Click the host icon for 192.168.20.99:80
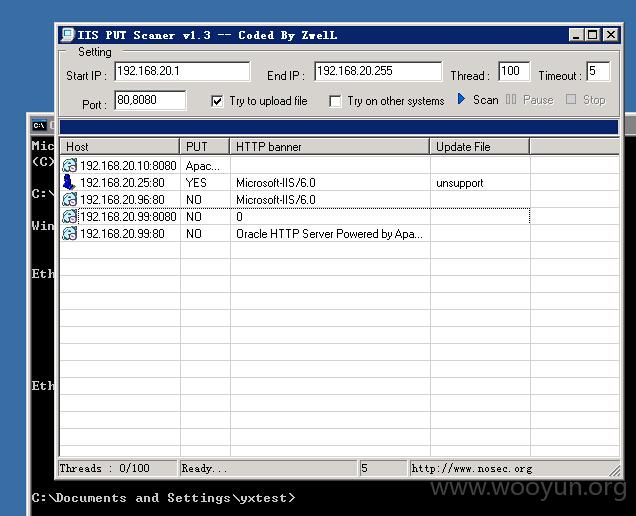Screen dimensions: 636x516 click(69, 234)
